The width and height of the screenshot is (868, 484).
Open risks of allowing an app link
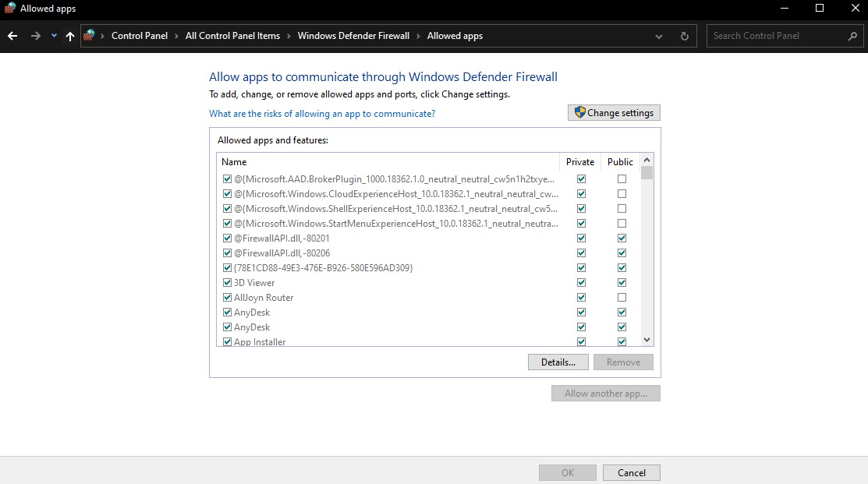[321, 113]
